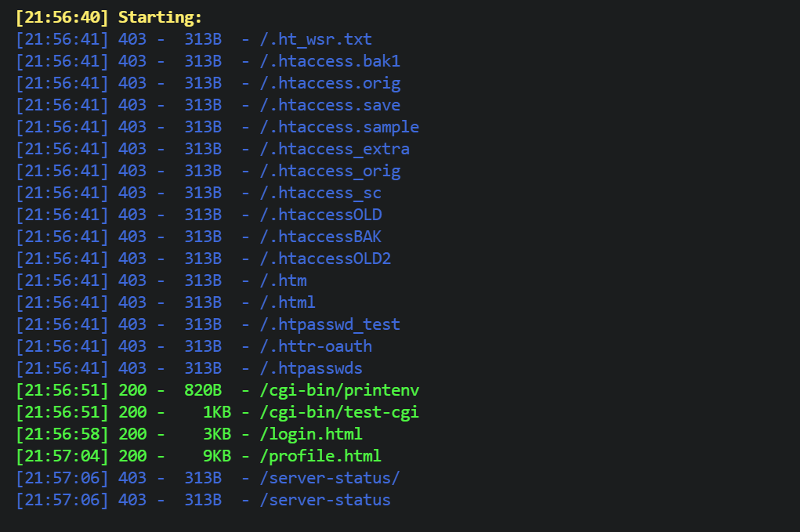Click the [21:57:04] timestamp
Image resolution: width=800 pixels, height=532 pixels.
click(x=62, y=456)
